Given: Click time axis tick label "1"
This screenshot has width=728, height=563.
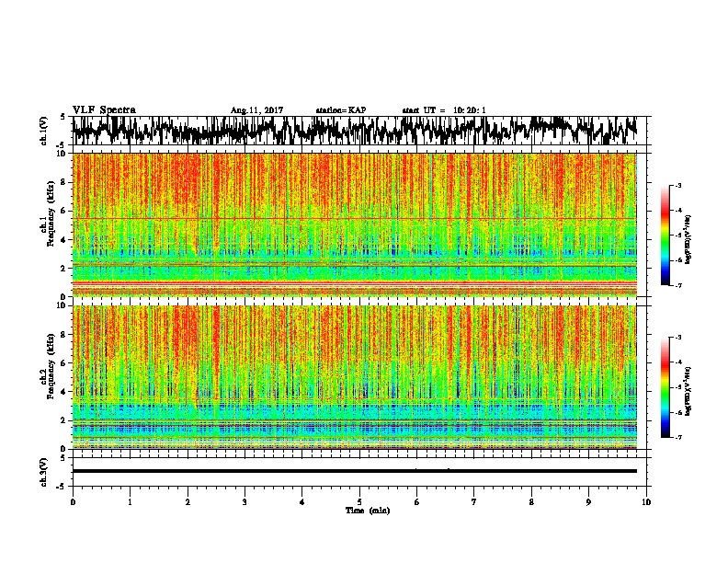Looking at the screenshot, I should (x=130, y=502).
